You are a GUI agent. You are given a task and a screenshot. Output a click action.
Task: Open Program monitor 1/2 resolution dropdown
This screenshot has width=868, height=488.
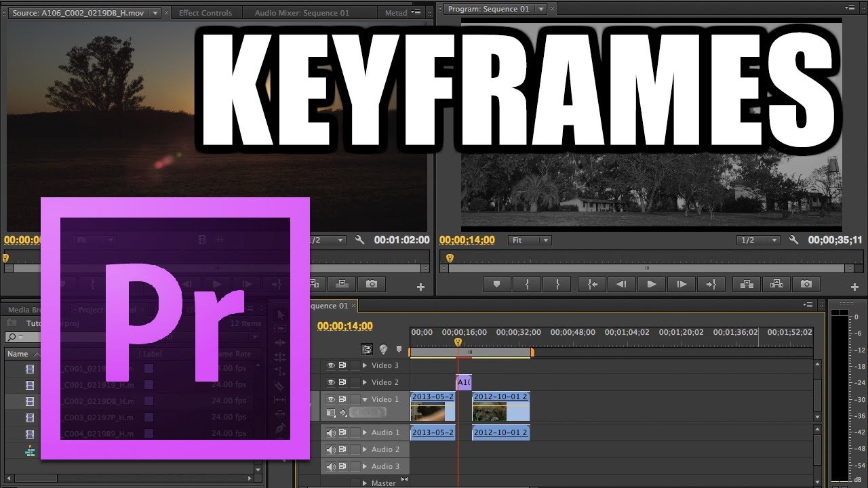758,240
